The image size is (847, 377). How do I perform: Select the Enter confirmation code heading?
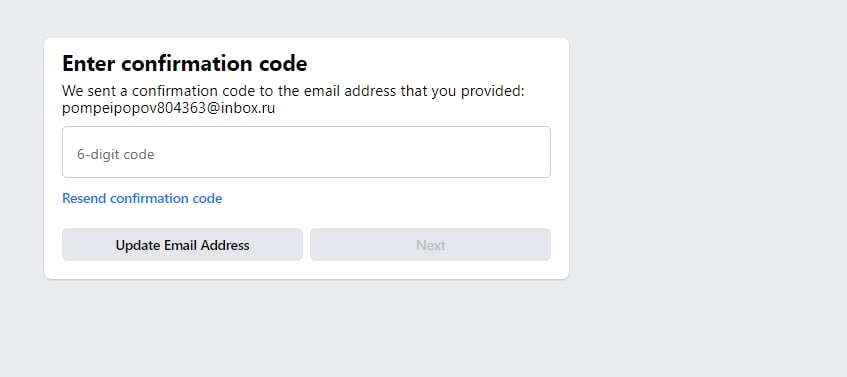tap(185, 64)
